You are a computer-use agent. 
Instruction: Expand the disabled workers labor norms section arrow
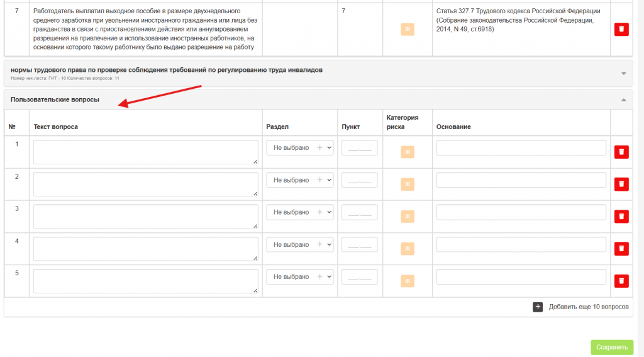623,73
